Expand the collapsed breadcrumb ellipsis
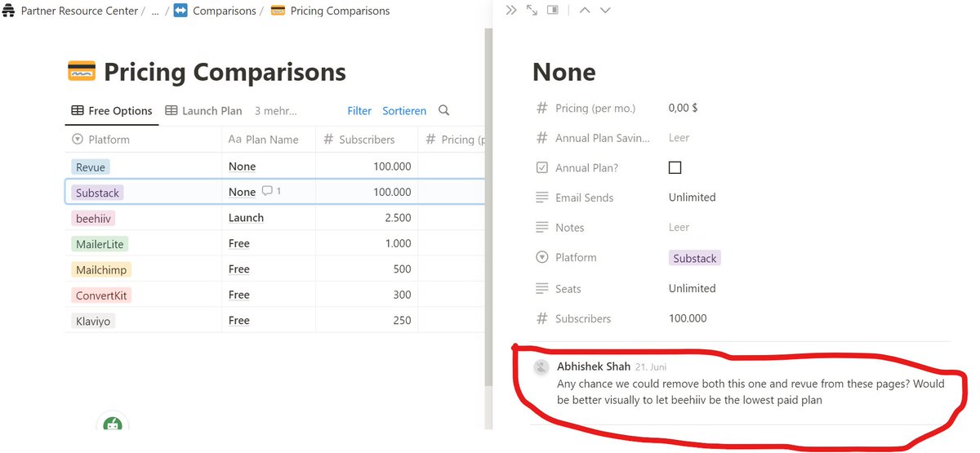The height and width of the screenshot is (453, 980). click(155, 11)
